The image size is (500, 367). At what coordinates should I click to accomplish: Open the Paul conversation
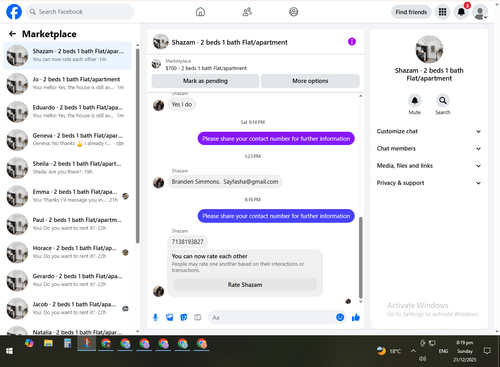tap(67, 224)
